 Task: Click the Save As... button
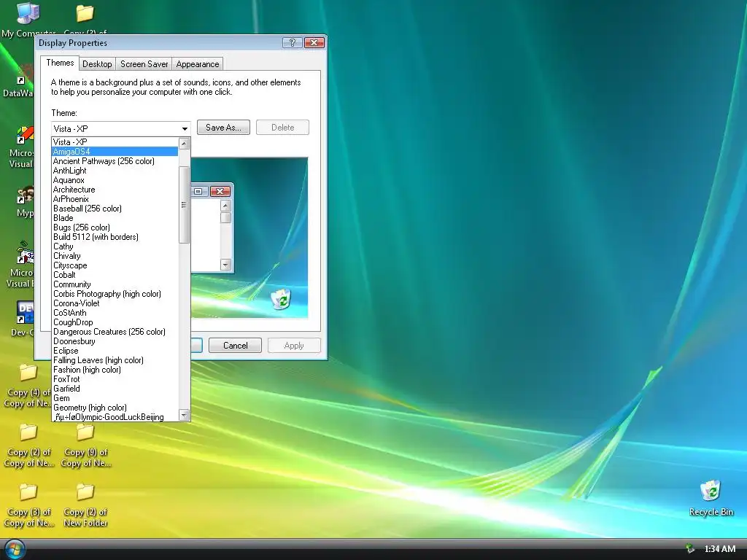(223, 128)
